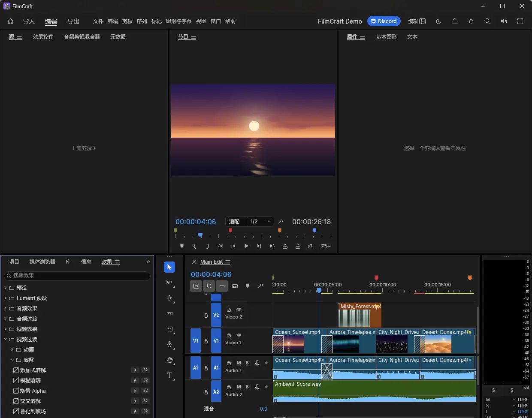532x418 pixels.
Task: Click the Extract button in program monitor
Action: 298,246
